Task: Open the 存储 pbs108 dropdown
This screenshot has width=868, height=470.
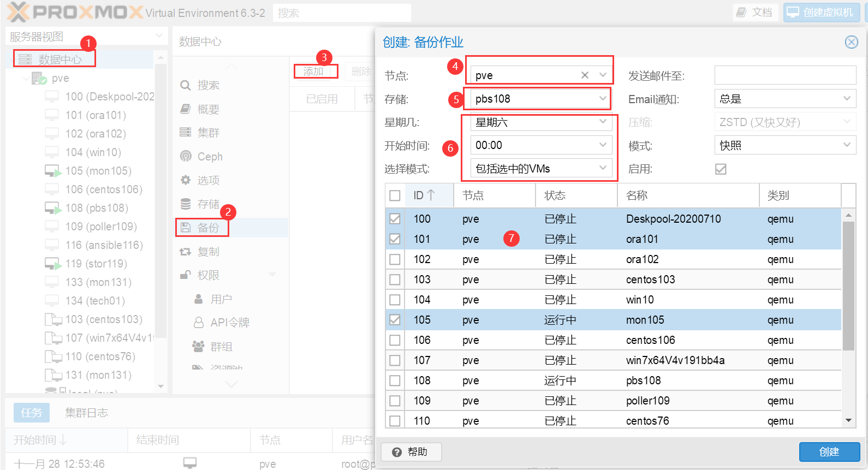Action: pos(603,99)
